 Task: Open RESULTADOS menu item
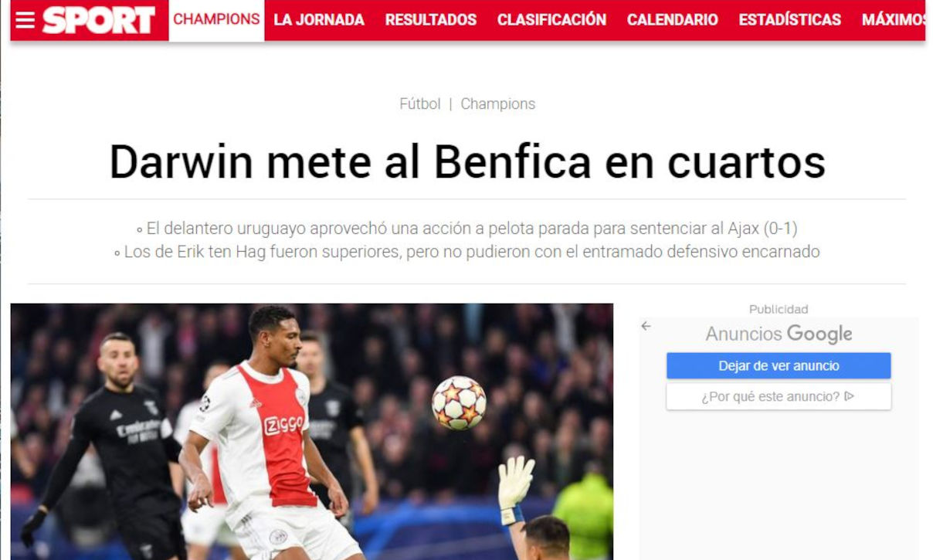pyautogui.click(x=431, y=20)
